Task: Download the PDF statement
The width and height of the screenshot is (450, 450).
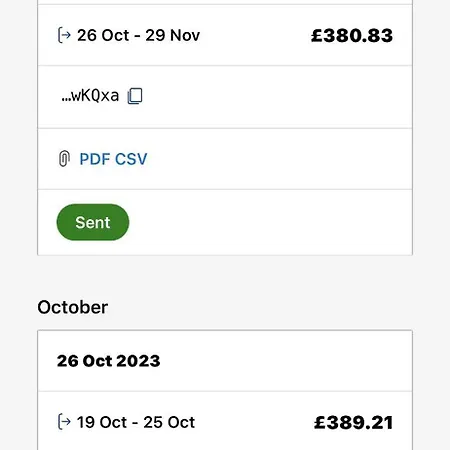Action: [95, 159]
